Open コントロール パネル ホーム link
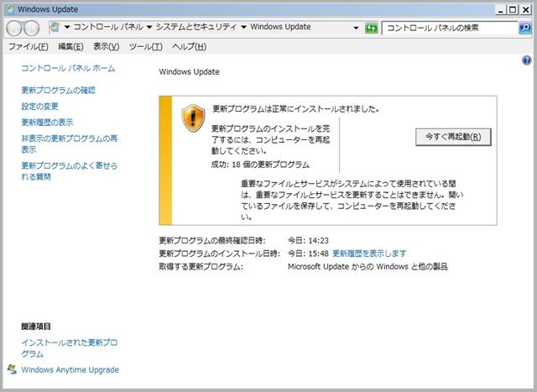 [68, 68]
